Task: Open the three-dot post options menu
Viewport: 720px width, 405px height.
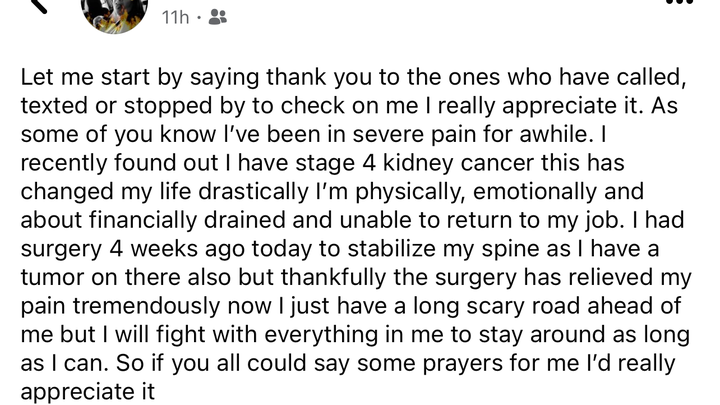Action: point(680,2)
